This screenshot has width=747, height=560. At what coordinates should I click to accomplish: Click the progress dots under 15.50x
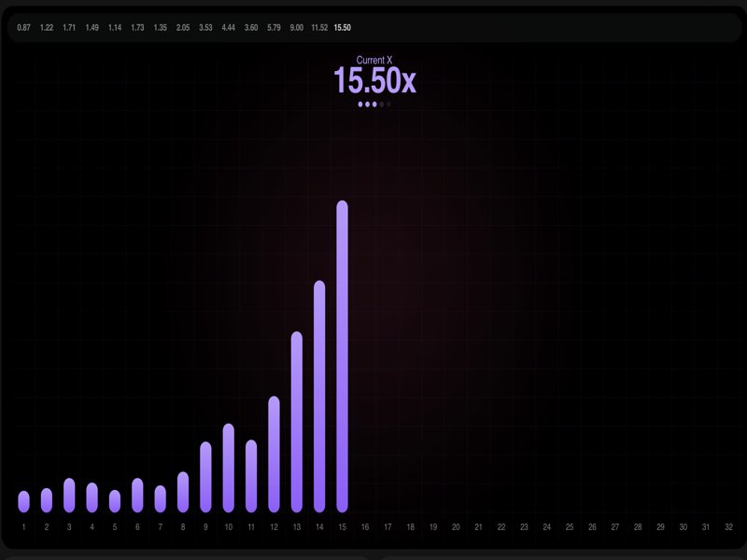coord(374,105)
